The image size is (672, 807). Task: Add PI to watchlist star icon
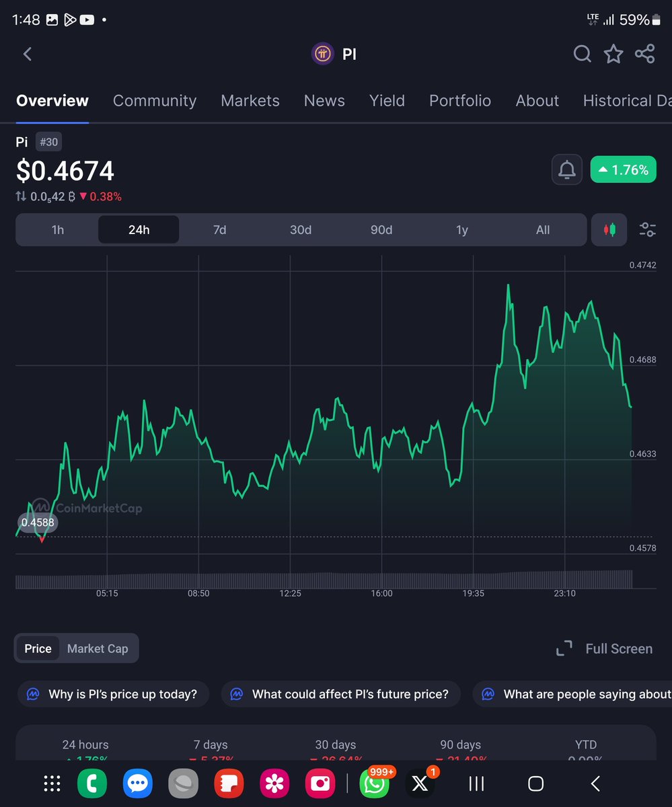(613, 54)
